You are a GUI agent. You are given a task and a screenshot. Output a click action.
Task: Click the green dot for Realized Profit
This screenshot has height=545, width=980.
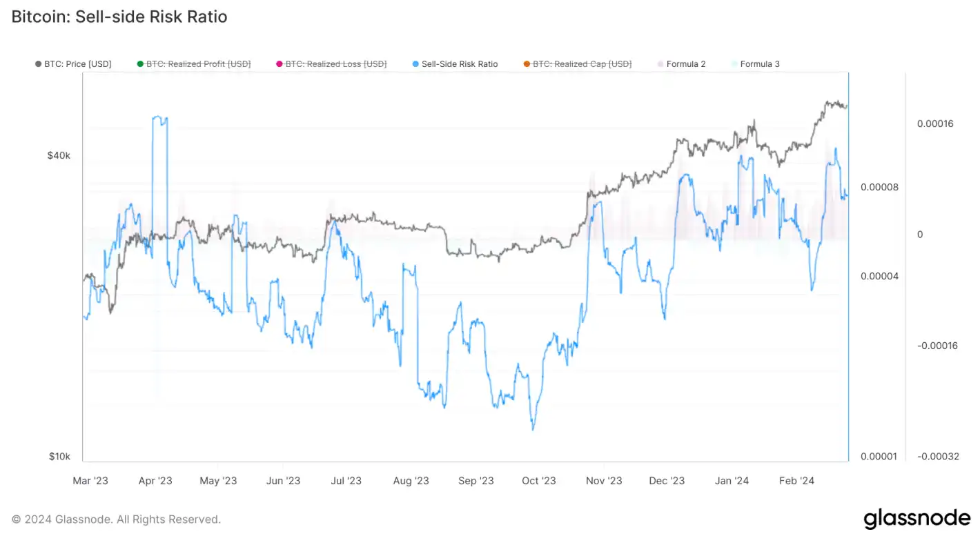[x=141, y=64]
